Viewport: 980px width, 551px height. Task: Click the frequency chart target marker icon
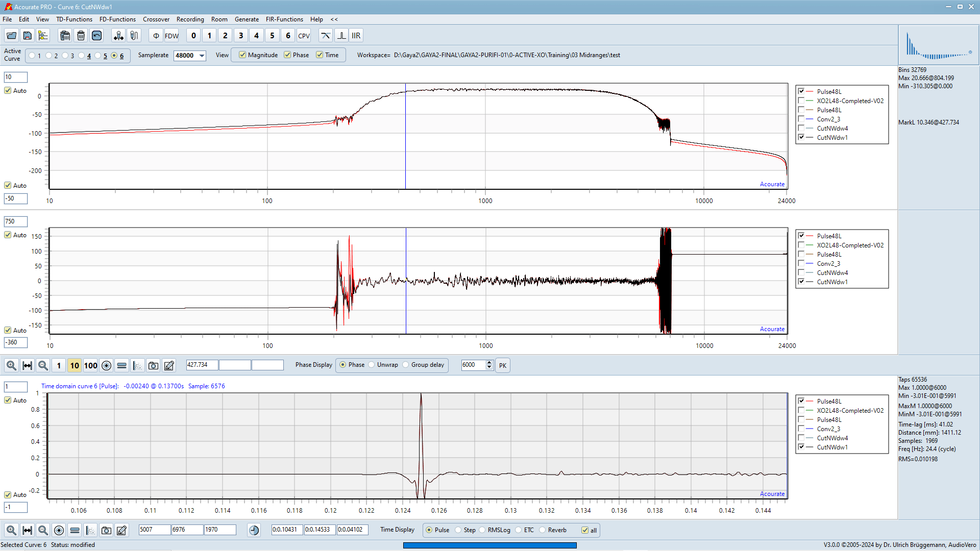106,365
